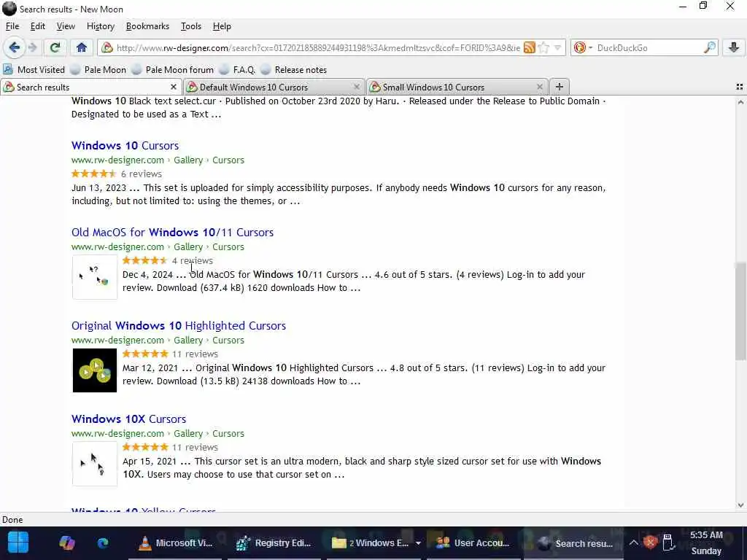Switch to the Microsoft Vi... taskbar window
747x560 pixels.
[x=175, y=542]
